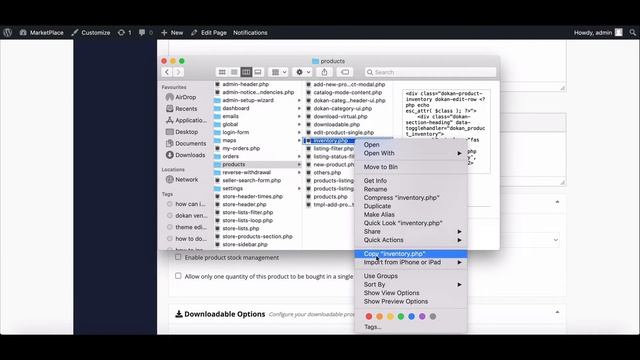Check Allow only one quantity checkbox
This screenshot has height=360, width=640.
pos(178,276)
